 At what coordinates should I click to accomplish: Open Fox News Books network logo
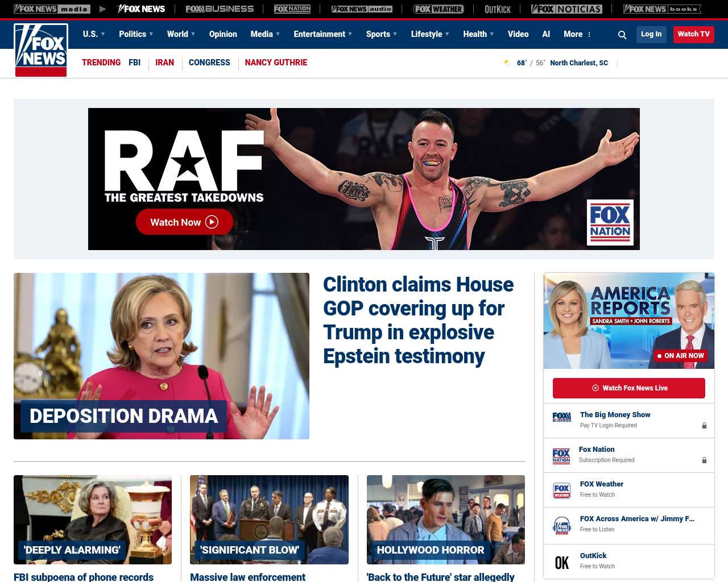(x=662, y=9)
